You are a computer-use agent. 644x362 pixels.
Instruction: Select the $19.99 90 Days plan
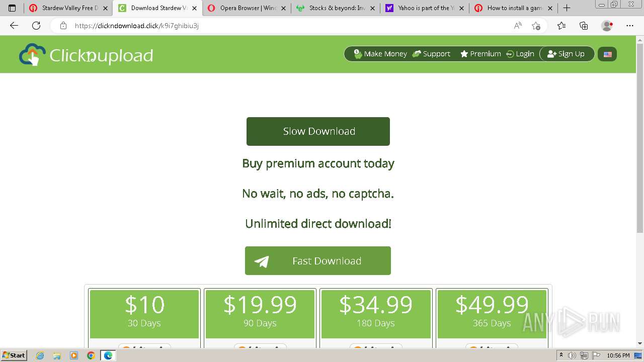click(260, 314)
